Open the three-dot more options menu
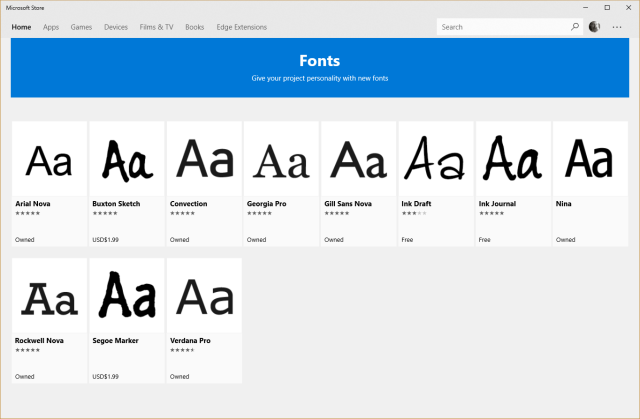Screen dimensions: 640x419 [617, 27]
